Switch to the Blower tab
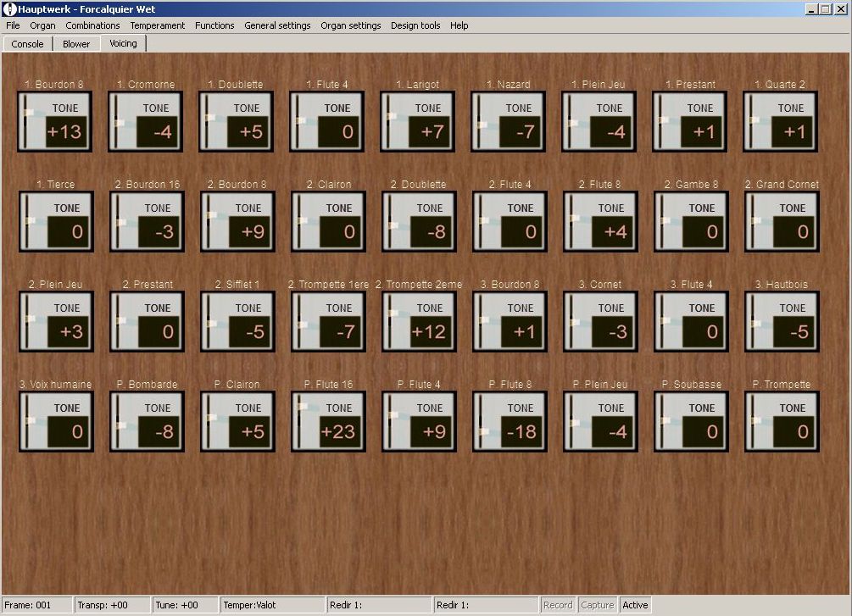This screenshot has height=616, width=852. point(76,44)
